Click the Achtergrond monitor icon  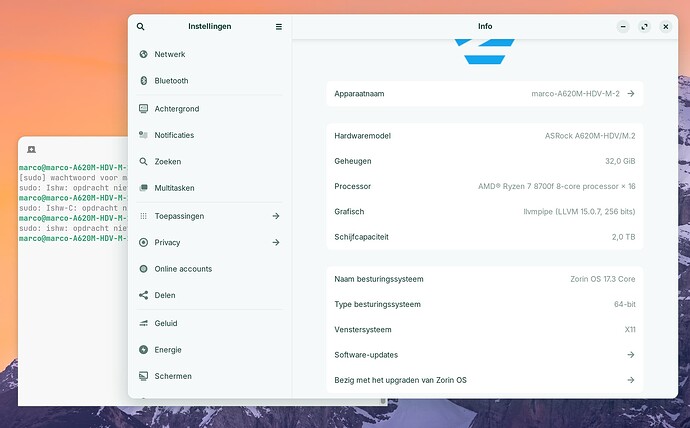[143, 108]
